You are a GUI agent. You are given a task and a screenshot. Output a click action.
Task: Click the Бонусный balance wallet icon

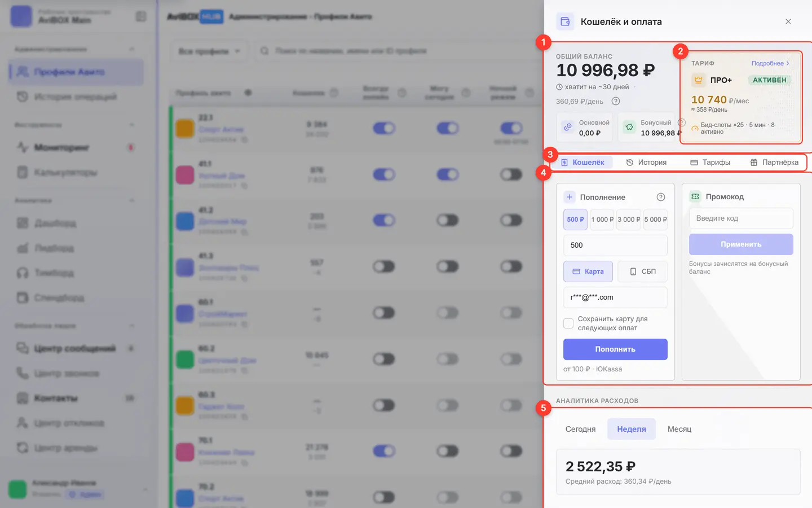[x=629, y=128]
